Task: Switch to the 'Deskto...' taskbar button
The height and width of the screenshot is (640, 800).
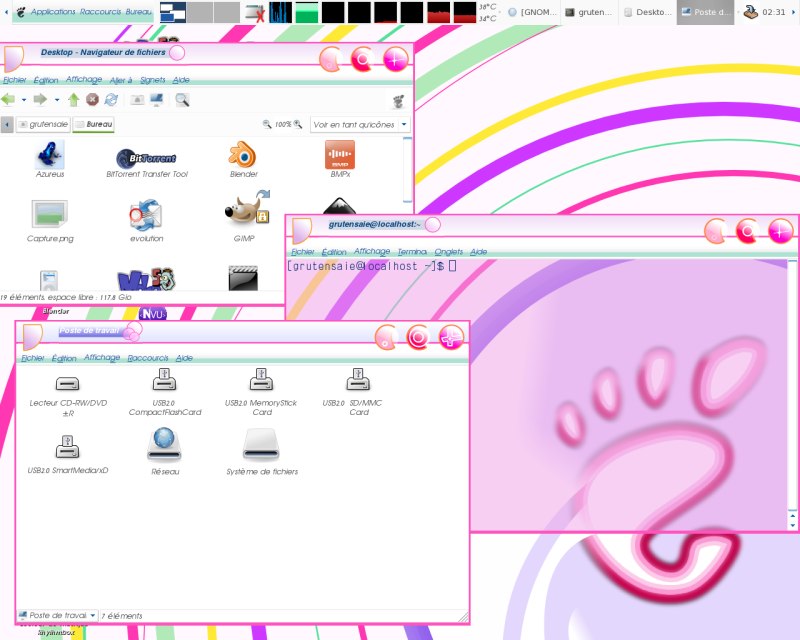Action: (x=648, y=12)
